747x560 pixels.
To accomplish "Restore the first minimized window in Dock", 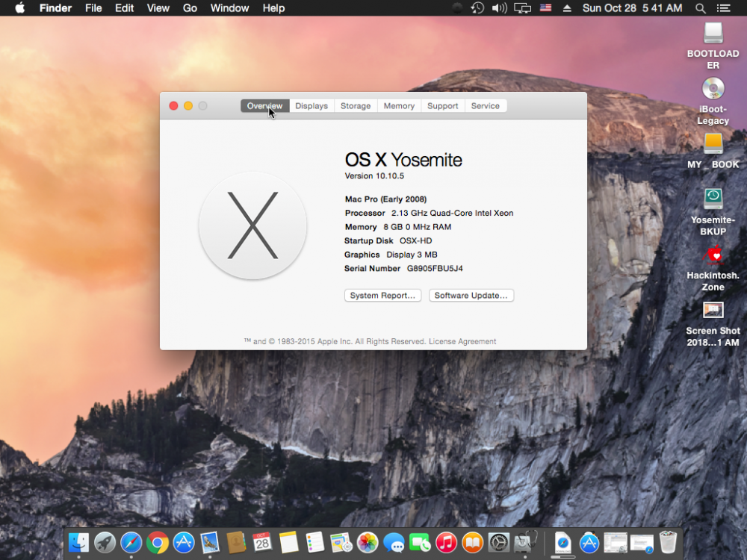I will point(615,542).
